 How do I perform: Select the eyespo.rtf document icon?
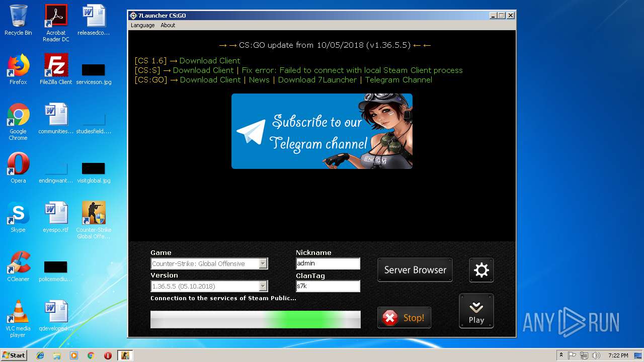click(56, 217)
